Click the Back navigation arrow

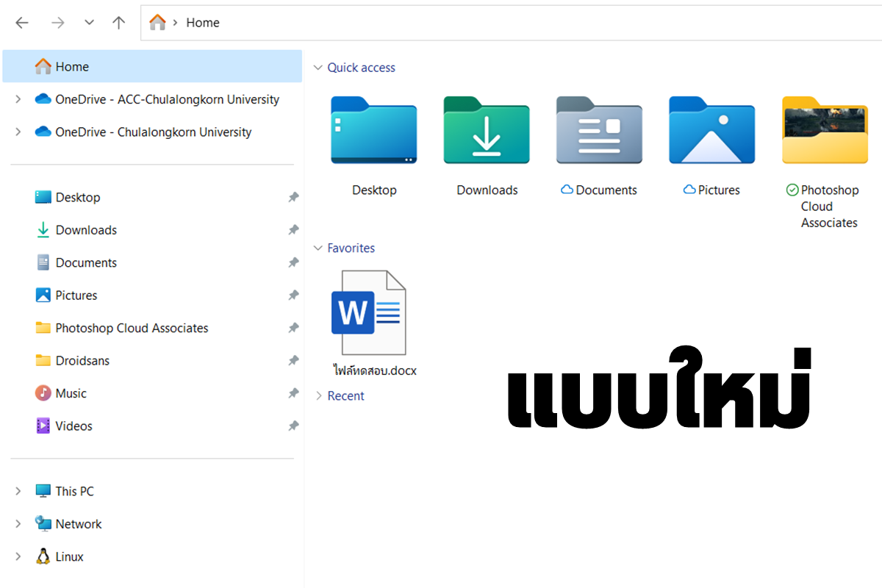click(x=22, y=23)
